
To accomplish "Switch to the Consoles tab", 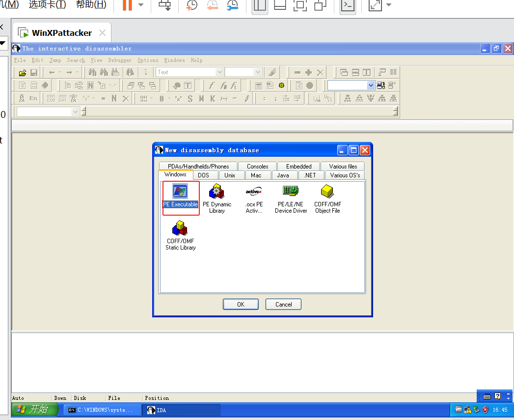I will (x=258, y=167).
